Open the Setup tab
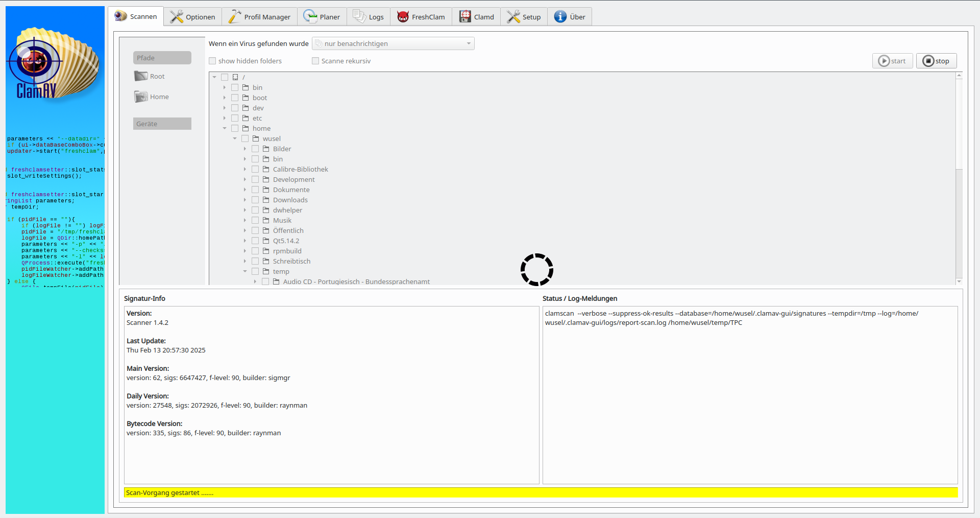 pyautogui.click(x=524, y=17)
